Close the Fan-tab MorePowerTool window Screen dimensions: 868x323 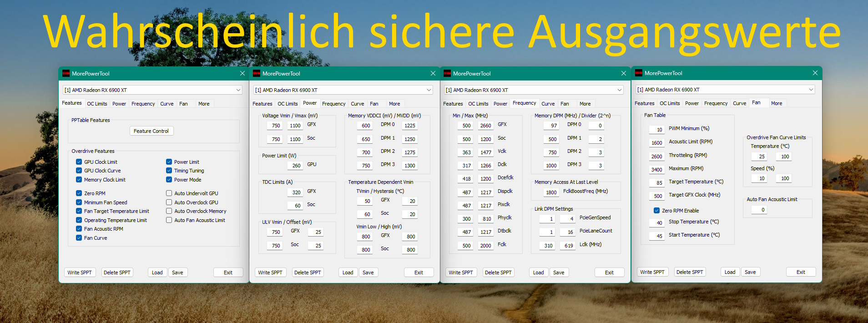tap(815, 73)
